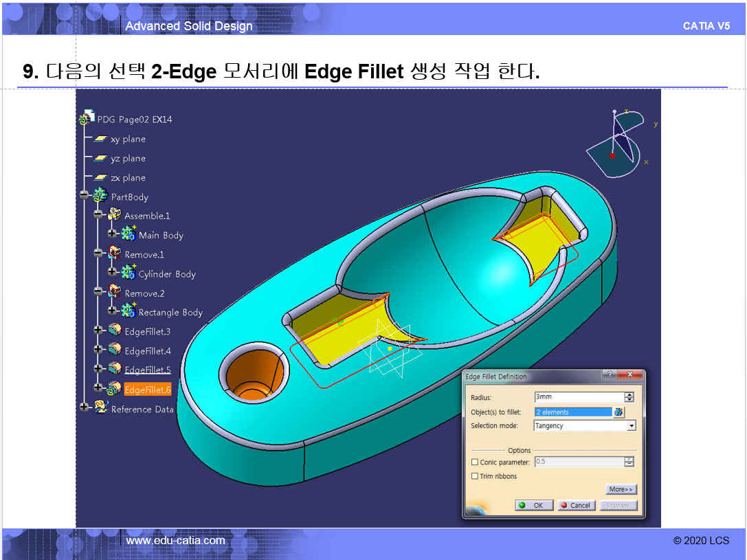Select the zx plane tree item

pos(128,178)
